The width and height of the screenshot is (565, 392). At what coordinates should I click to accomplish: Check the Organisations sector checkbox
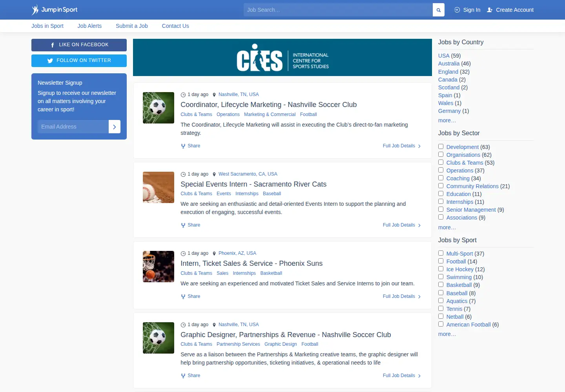(x=441, y=154)
